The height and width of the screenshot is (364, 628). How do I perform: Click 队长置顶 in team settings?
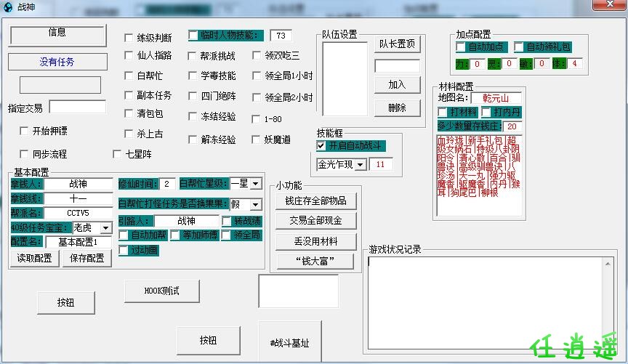398,44
